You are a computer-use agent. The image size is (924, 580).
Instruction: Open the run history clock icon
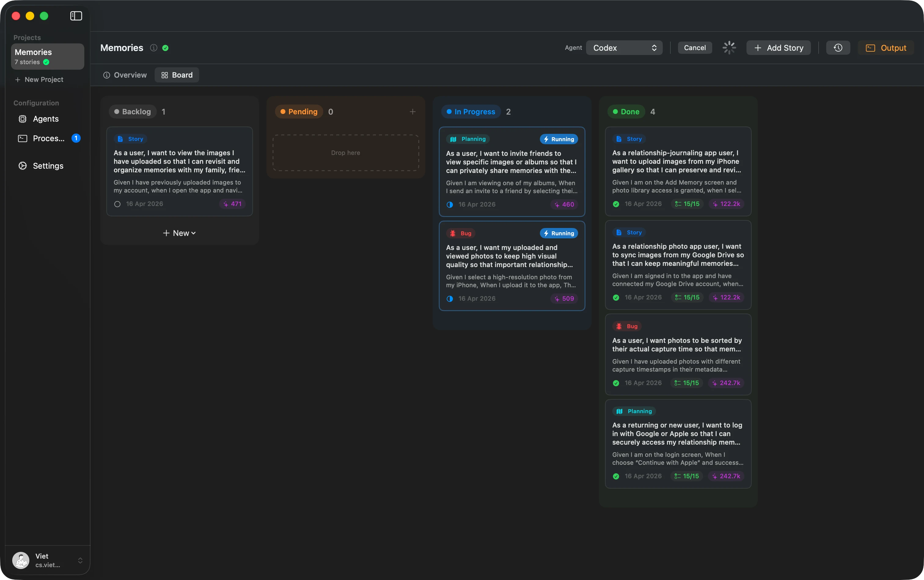[838, 48]
